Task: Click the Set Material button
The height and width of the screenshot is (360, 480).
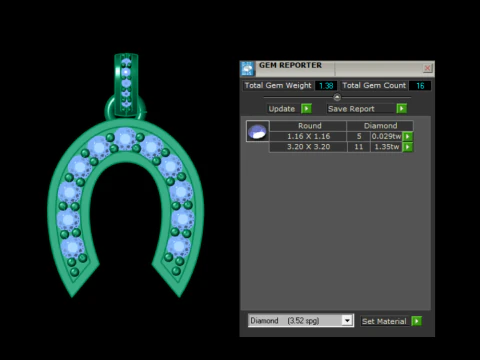Action: click(384, 321)
